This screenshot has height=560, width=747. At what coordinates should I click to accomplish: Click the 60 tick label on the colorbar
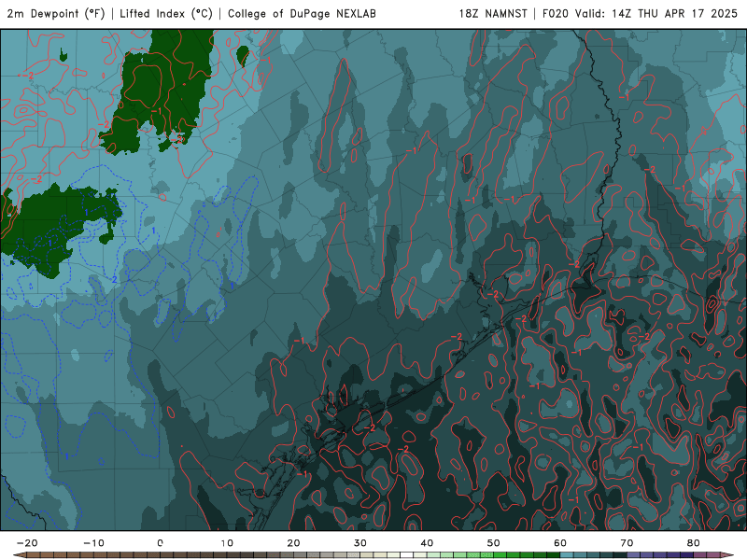coord(560,543)
